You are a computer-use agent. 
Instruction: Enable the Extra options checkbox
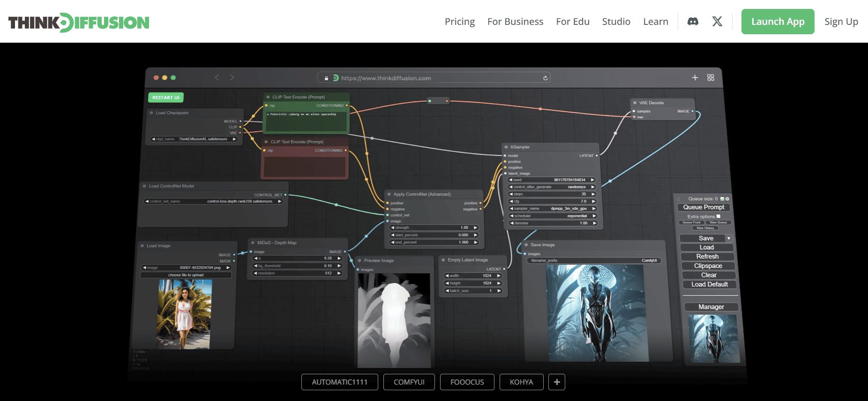718,216
